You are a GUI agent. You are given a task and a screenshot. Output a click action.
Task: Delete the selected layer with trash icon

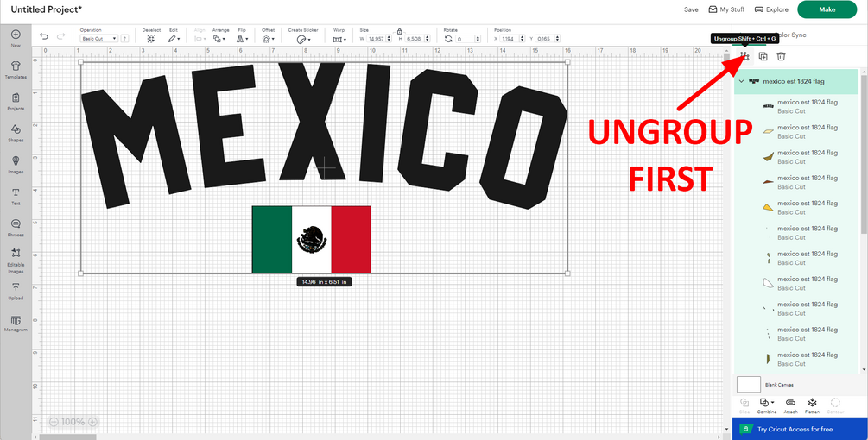(x=781, y=56)
